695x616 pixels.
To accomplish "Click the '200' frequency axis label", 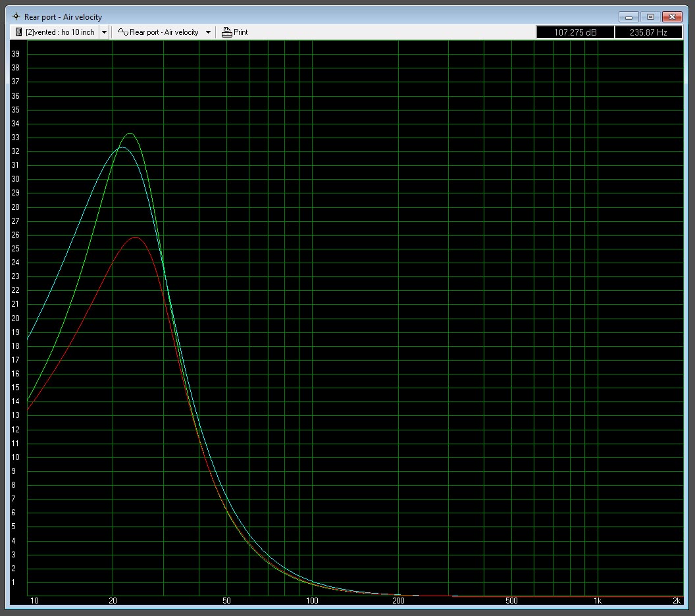I will coord(398,600).
